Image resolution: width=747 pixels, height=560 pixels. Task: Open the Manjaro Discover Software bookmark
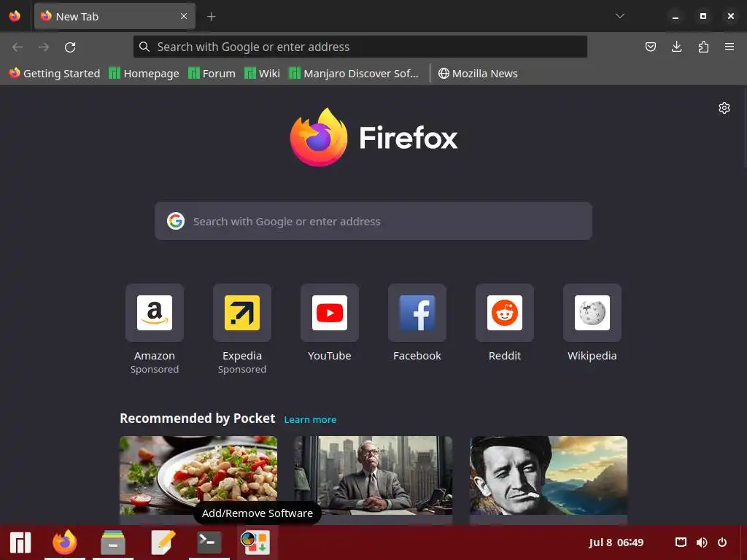click(354, 74)
